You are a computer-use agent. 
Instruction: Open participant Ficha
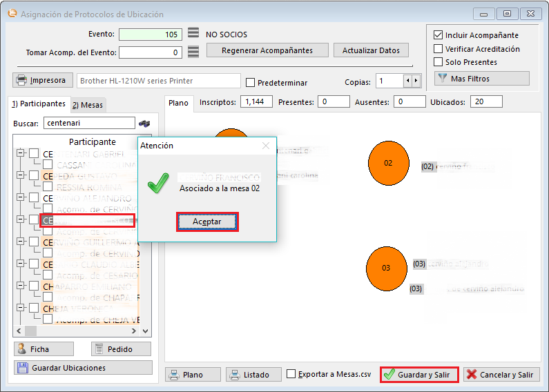click(41, 349)
